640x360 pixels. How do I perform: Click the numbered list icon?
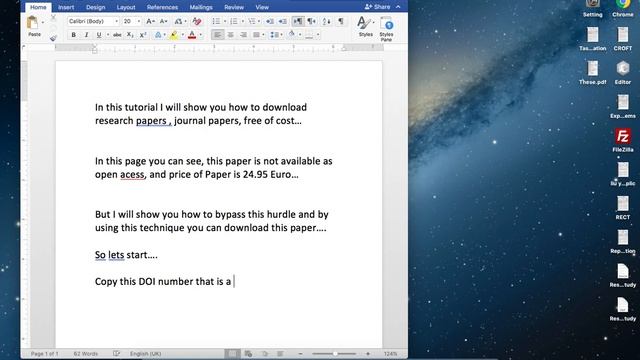click(x=233, y=21)
